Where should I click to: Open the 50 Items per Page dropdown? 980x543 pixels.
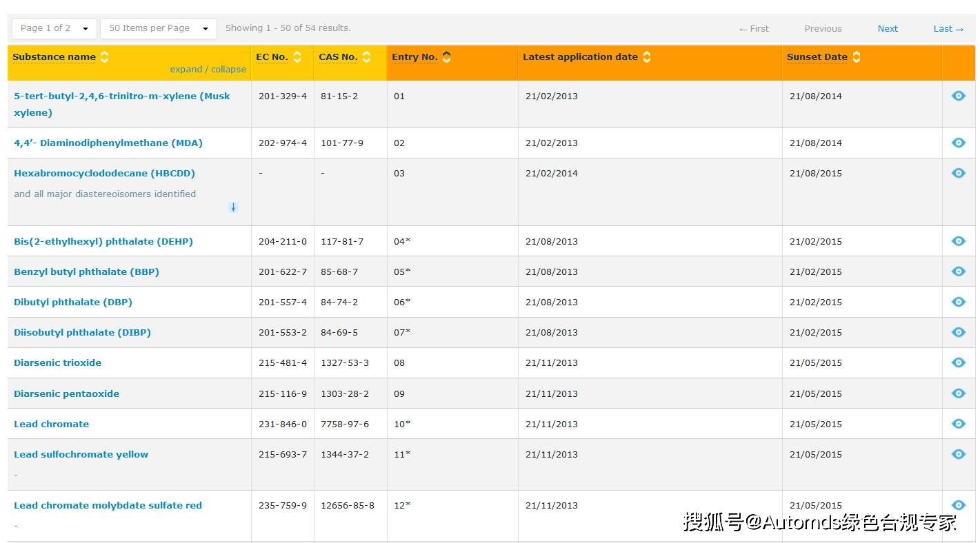tap(158, 28)
